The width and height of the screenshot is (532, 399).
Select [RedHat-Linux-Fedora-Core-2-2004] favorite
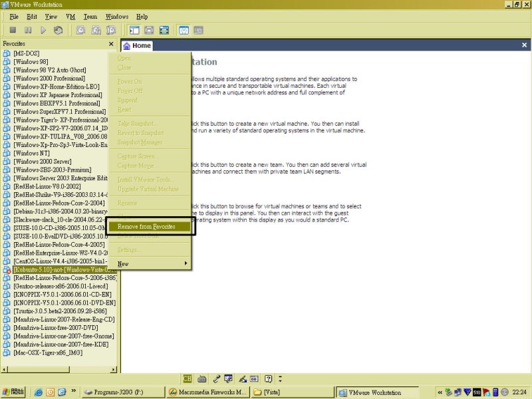[59, 203]
